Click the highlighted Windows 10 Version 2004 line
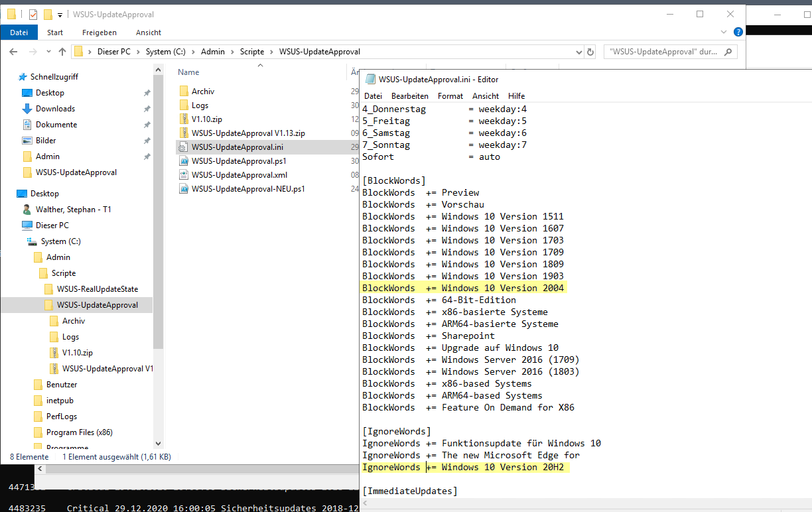Image resolution: width=812 pixels, height=512 pixels. [463, 288]
